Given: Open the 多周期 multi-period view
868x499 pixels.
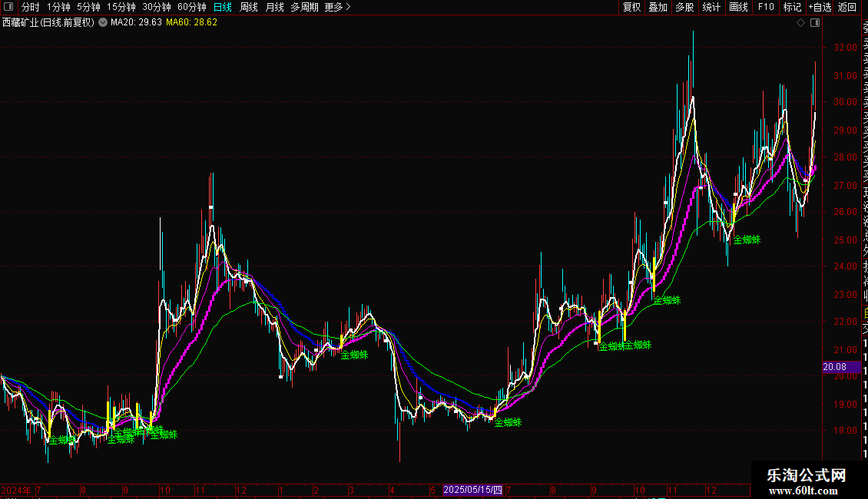Looking at the screenshot, I should click(304, 7).
